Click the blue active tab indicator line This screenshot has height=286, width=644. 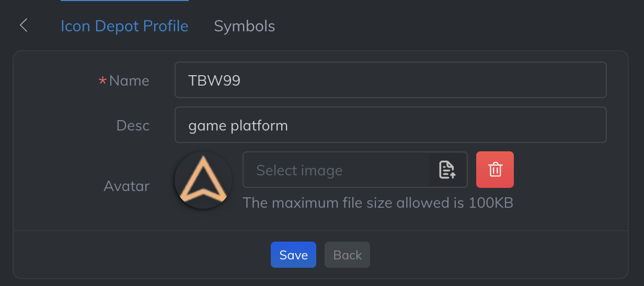pyautogui.click(x=124, y=1)
